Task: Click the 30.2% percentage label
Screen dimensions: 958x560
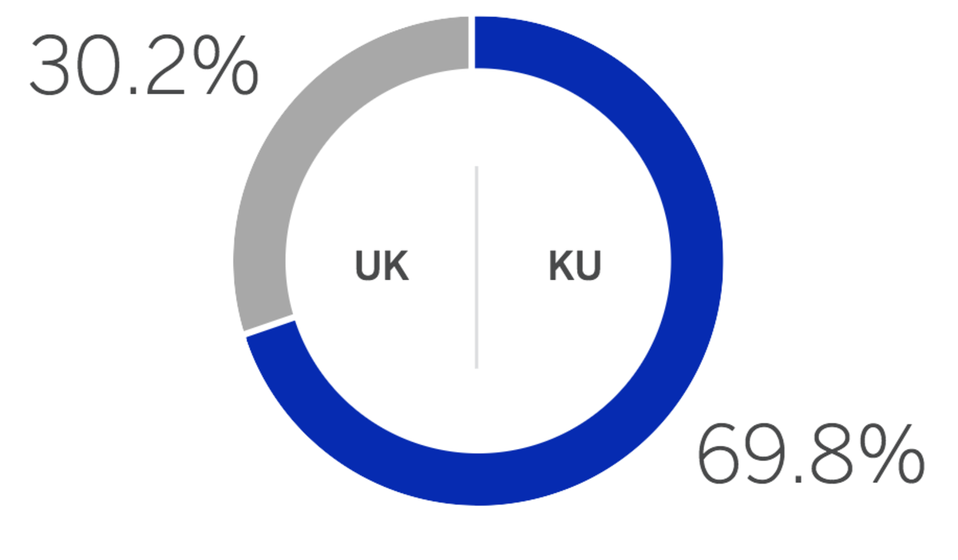Action: (144, 67)
